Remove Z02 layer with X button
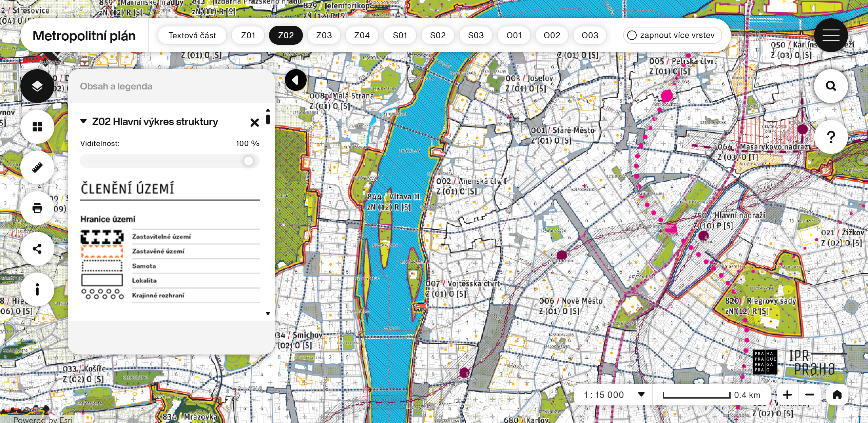Screen dimensions: 868x423 click(x=254, y=122)
